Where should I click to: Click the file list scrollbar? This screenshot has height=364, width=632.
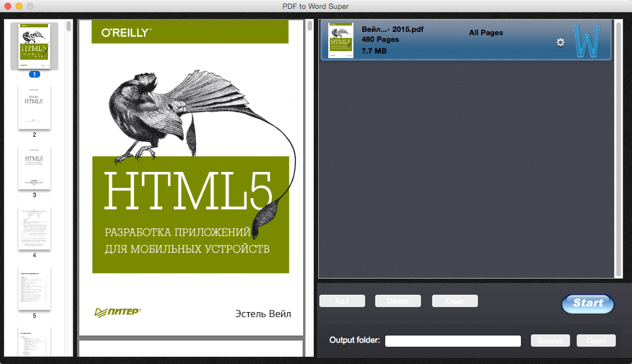tap(619, 149)
